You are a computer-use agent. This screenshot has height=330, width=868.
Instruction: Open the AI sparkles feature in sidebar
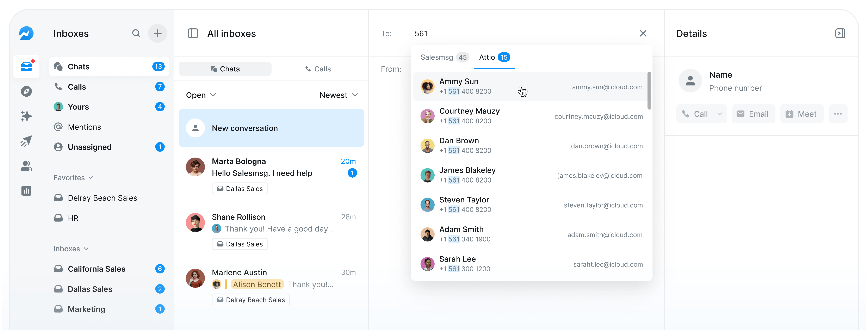26,116
